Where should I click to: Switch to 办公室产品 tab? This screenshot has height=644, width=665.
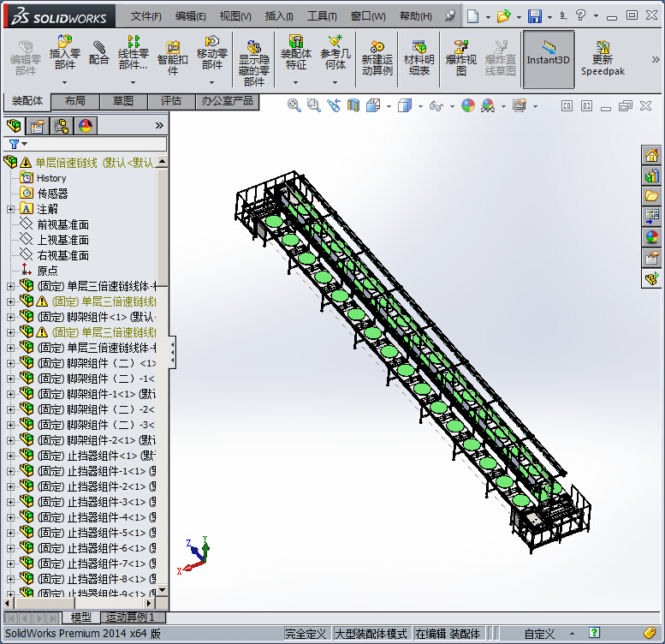[228, 101]
